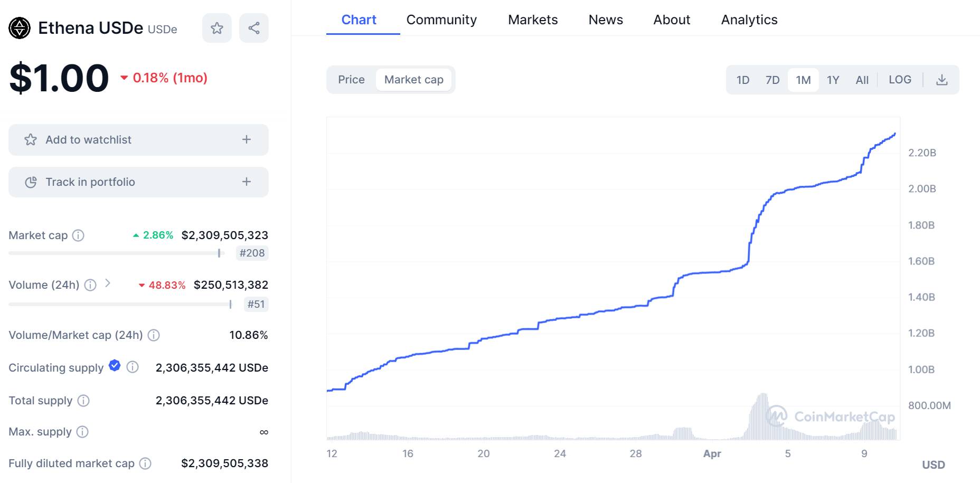The image size is (980, 483).
Task: Click the $1.00 price
Action: (59, 79)
